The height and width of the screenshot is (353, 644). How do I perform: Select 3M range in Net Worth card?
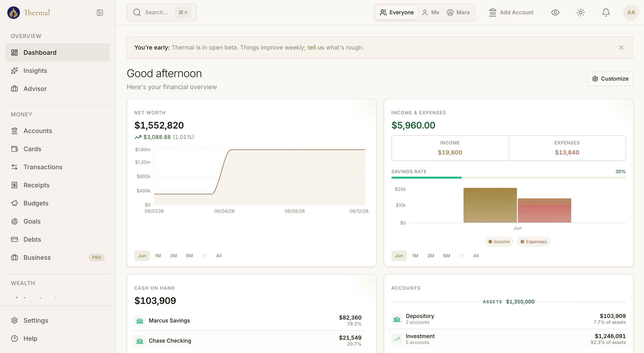[174, 256]
